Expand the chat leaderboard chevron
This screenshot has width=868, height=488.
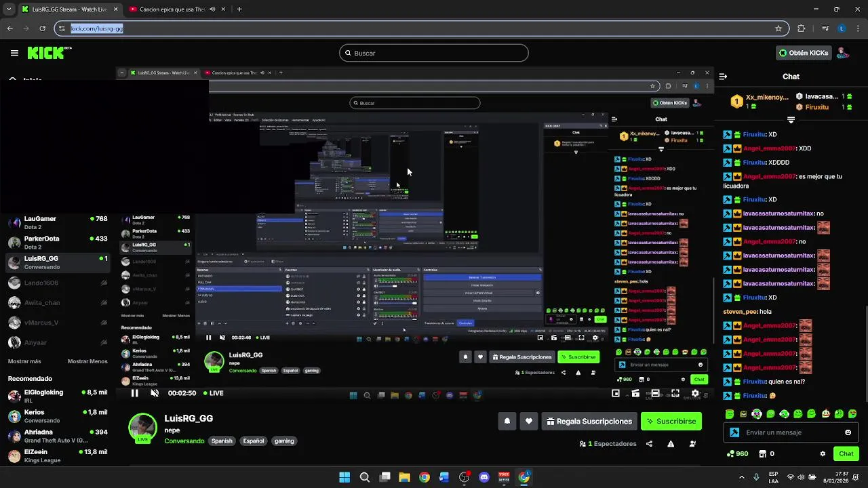(x=791, y=120)
